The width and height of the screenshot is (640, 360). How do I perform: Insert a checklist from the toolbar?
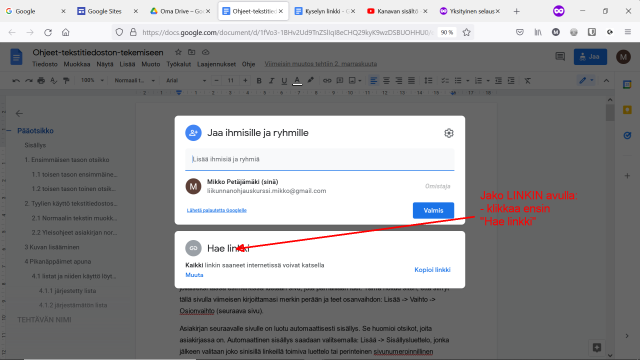pos(445,81)
